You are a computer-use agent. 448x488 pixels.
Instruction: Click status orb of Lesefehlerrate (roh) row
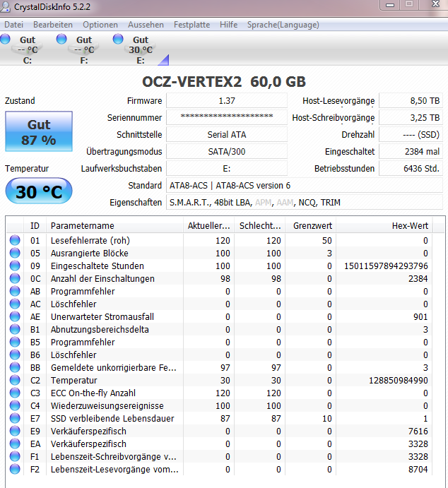click(x=15, y=240)
